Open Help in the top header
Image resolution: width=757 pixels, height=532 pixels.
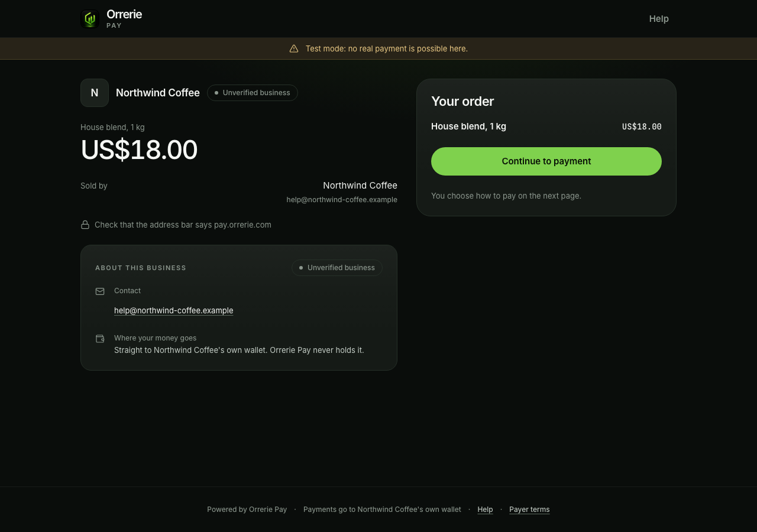point(659,19)
